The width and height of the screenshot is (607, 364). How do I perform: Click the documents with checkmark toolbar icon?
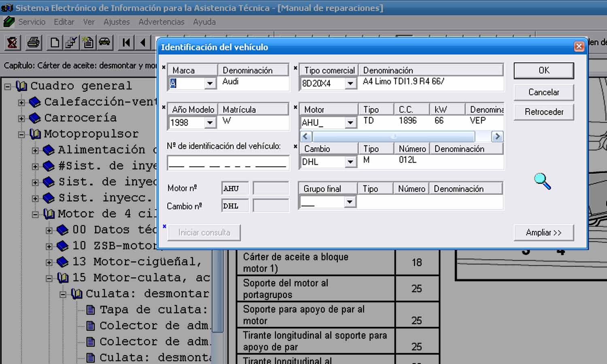coord(71,42)
